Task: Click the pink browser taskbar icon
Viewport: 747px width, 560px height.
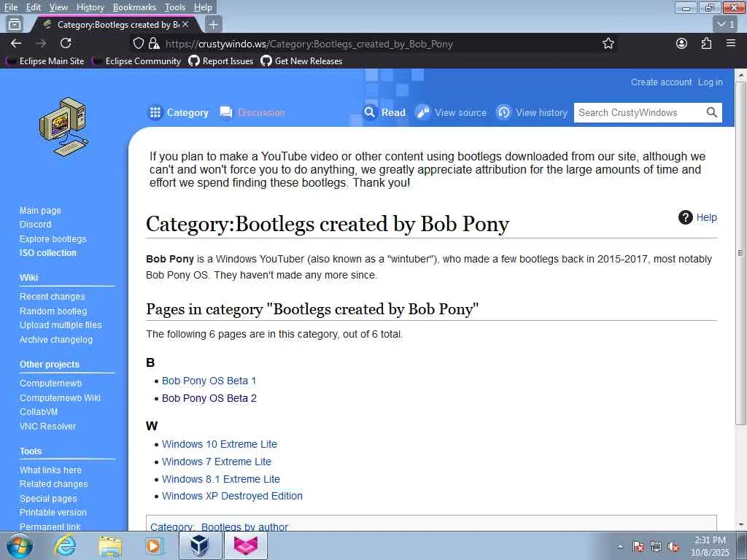Action: pos(246,545)
